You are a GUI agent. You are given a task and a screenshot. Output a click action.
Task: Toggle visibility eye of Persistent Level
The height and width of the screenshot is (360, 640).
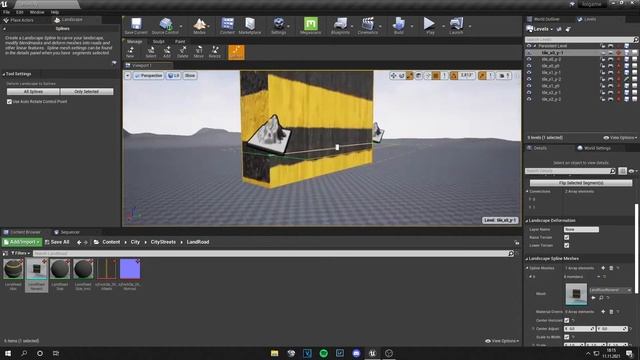coord(529,46)
